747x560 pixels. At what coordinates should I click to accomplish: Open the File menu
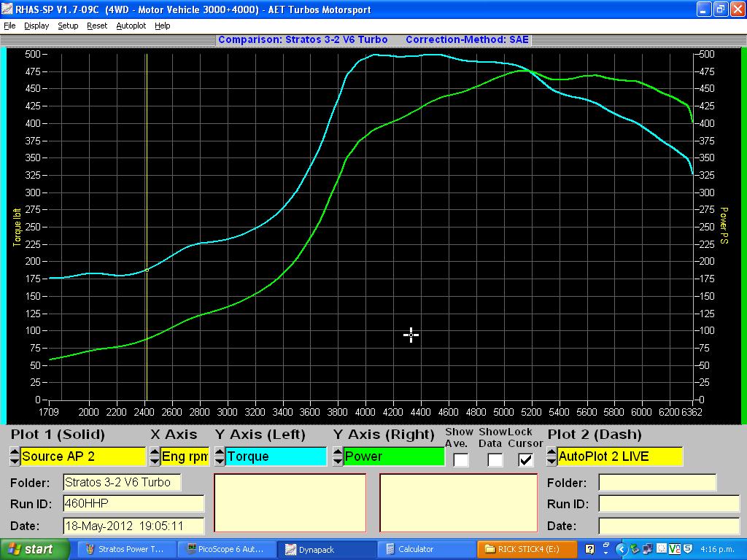point(9,26)
